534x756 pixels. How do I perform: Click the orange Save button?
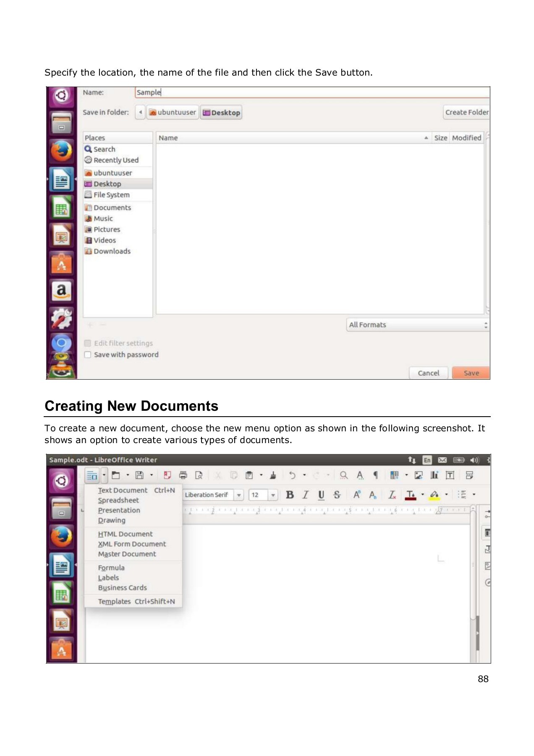coord(471,373)
